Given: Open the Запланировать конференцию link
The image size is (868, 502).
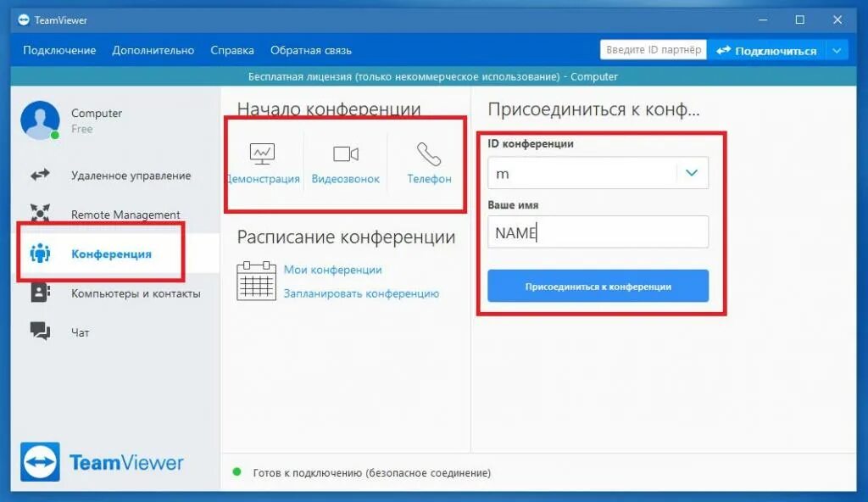Looking at the screenshot, I should 361,293.
